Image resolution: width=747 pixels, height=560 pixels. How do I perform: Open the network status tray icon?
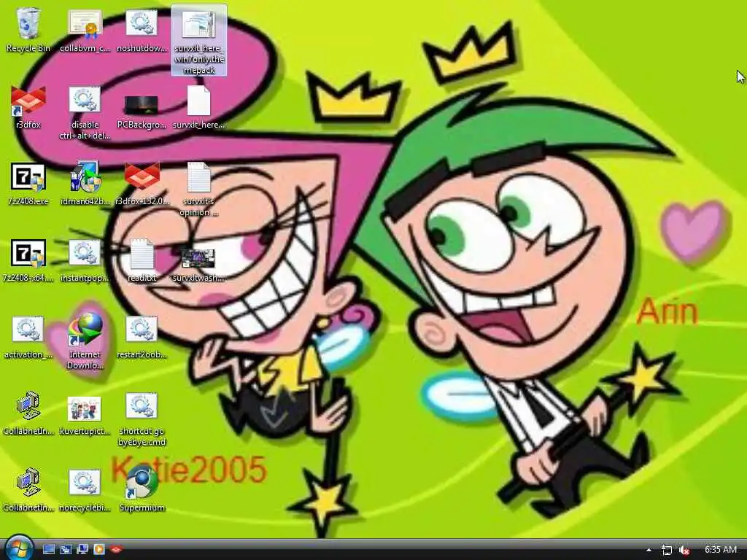click(667, 550)
